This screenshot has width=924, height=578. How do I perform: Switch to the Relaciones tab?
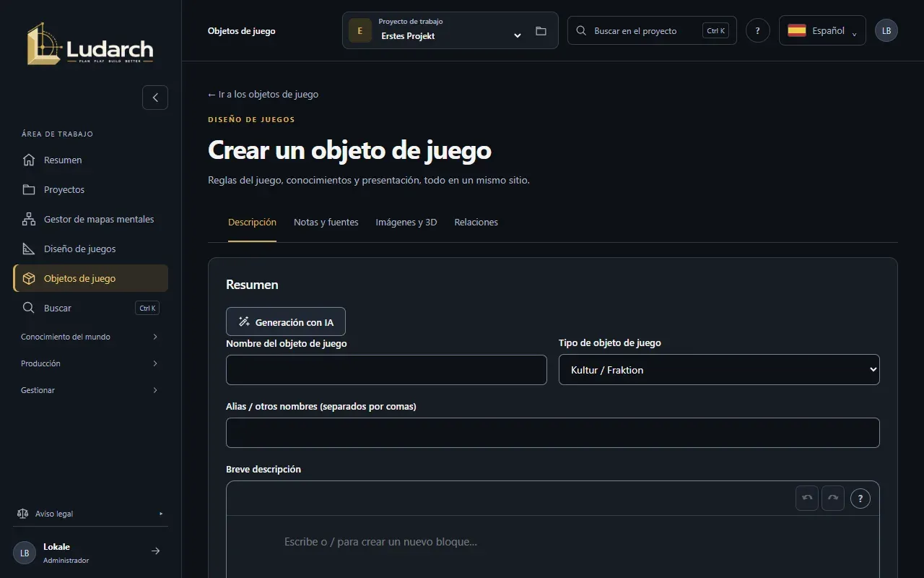click(476, 223)
